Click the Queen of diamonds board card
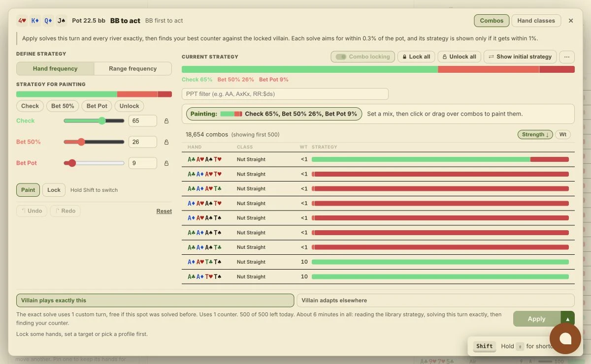The height and width of the screenshot is (364, 591). [x=48, y=21]
